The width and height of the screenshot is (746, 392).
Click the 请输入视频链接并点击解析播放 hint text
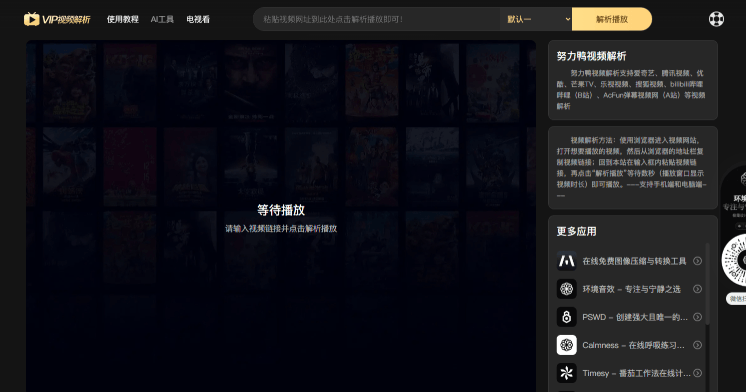coord(281,229)
